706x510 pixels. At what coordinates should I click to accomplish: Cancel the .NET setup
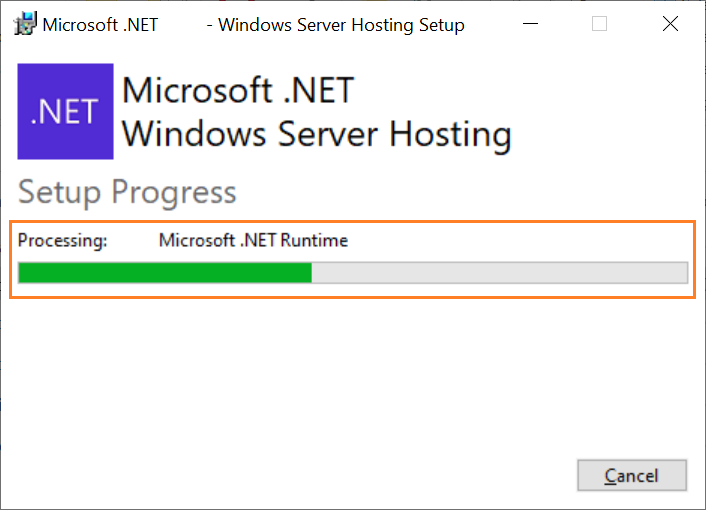point(632,475)
